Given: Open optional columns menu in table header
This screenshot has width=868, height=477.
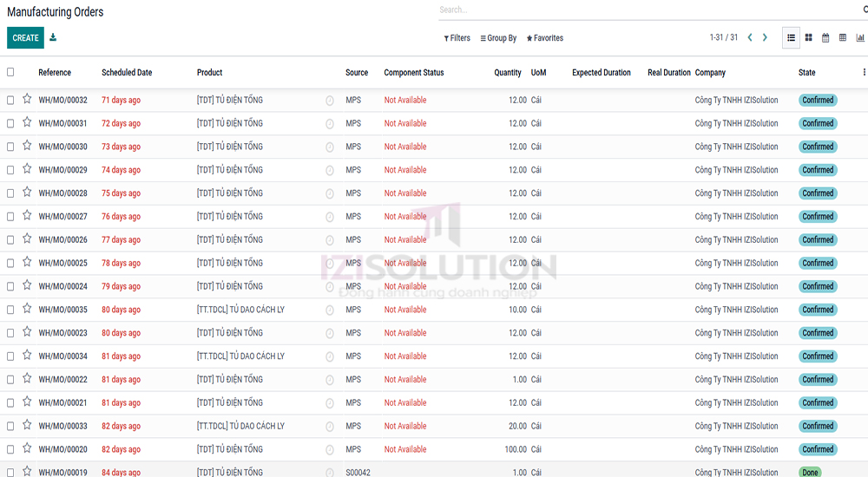Looking at the screenshot, I should (x=864, y=72).
